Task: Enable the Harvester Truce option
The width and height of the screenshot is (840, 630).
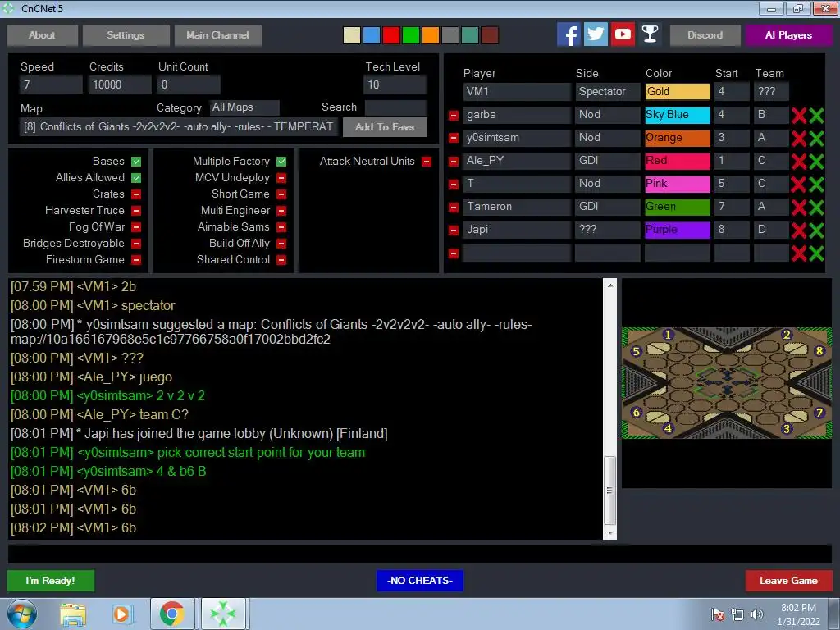Action: [136, 211]
